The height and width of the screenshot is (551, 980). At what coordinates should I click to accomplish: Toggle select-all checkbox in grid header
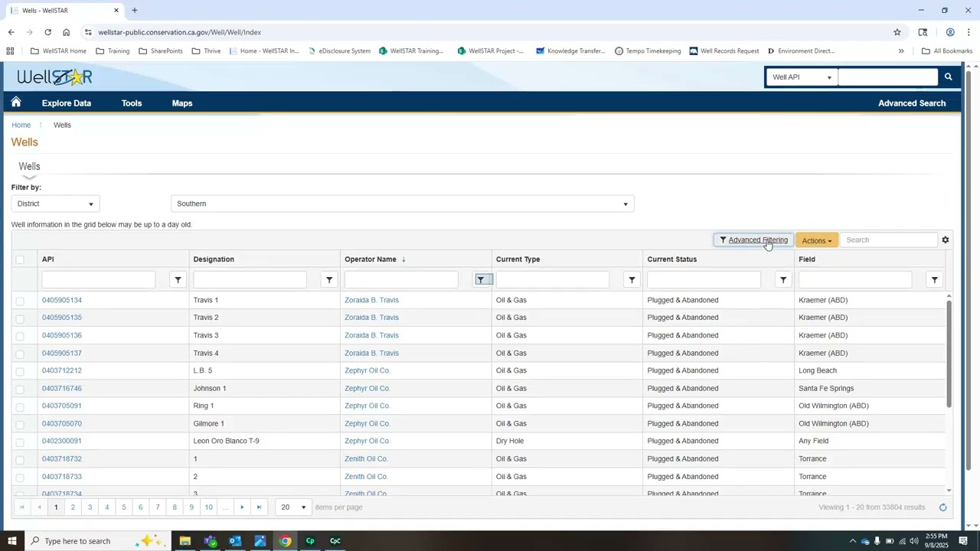point(20,259)
